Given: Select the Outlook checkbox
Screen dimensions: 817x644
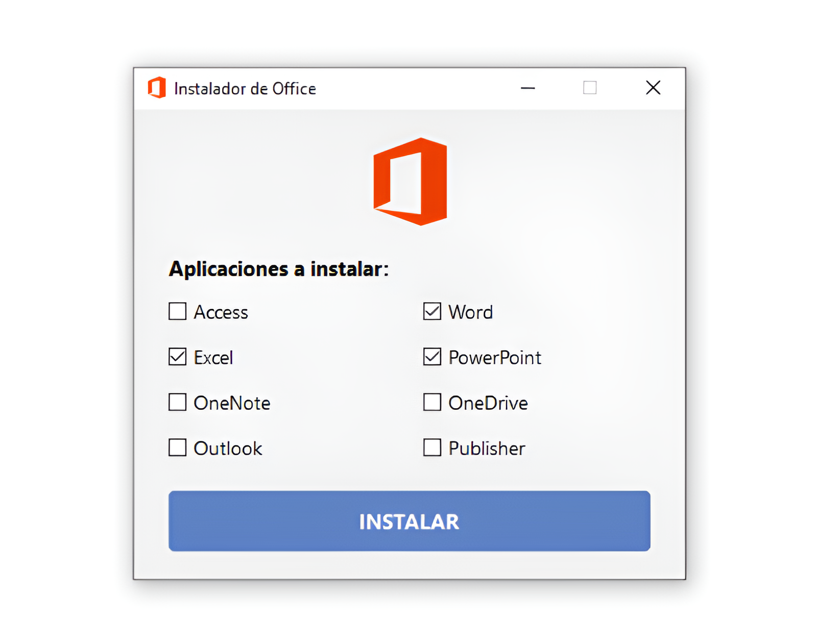Looking at the screenshot, I should (177, 448).
